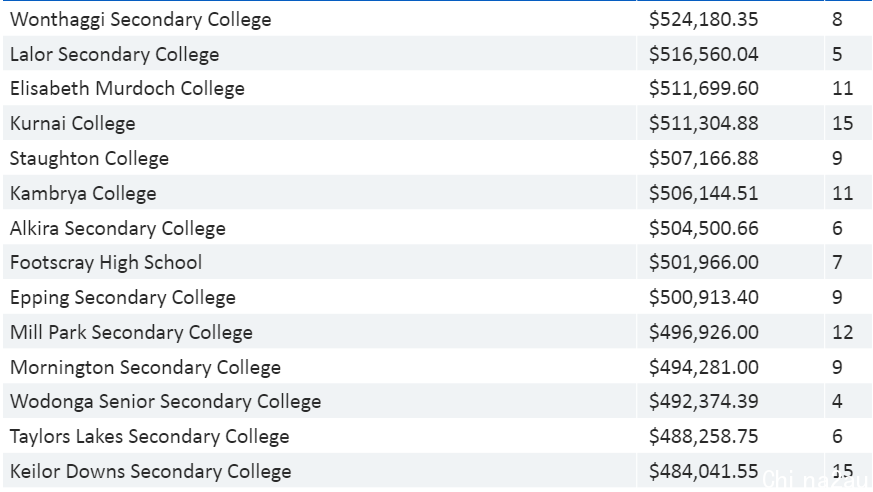Select Elisabeth Murdoch College name

tap(127, 88)
